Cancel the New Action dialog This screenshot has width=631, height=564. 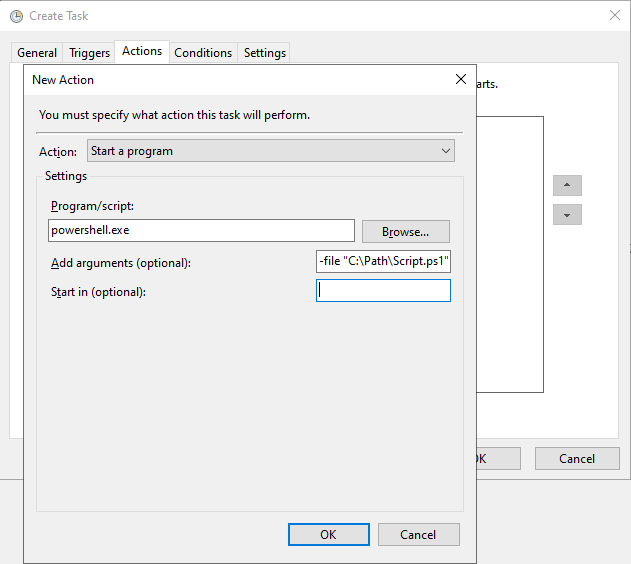[x=419, y=535]
